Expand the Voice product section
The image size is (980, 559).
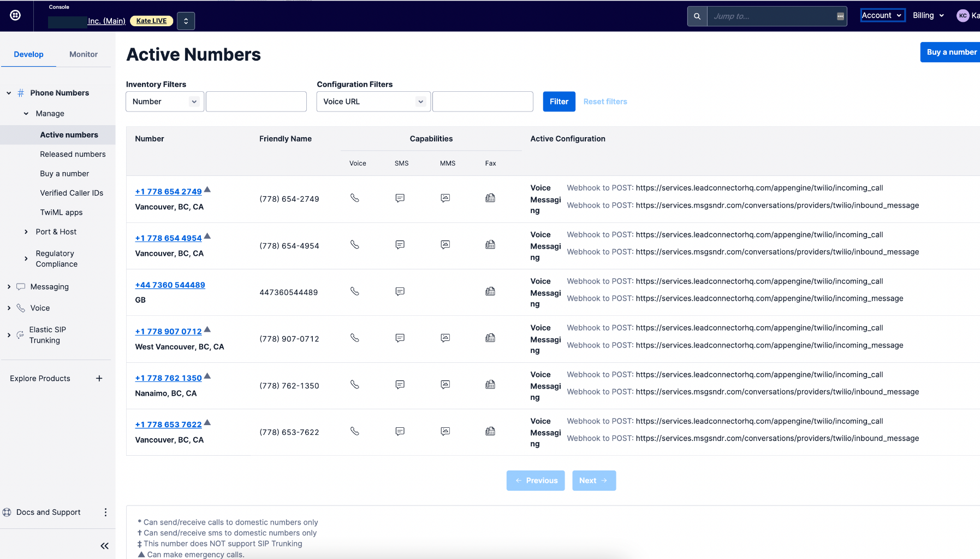[x=9, y=308]
